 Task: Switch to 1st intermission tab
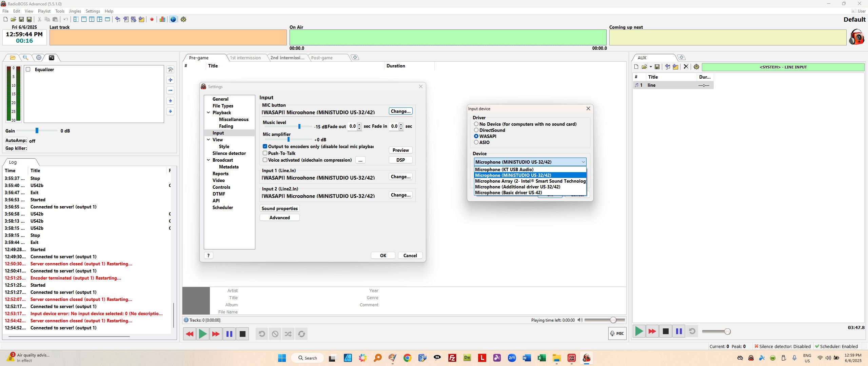[x=245, y=58]
